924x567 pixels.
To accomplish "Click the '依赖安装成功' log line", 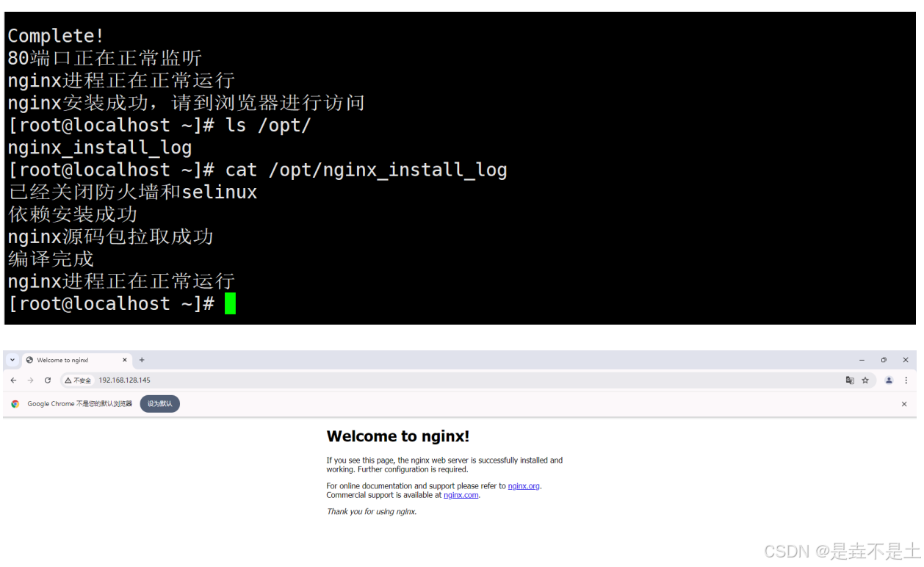I will point(73,214).
